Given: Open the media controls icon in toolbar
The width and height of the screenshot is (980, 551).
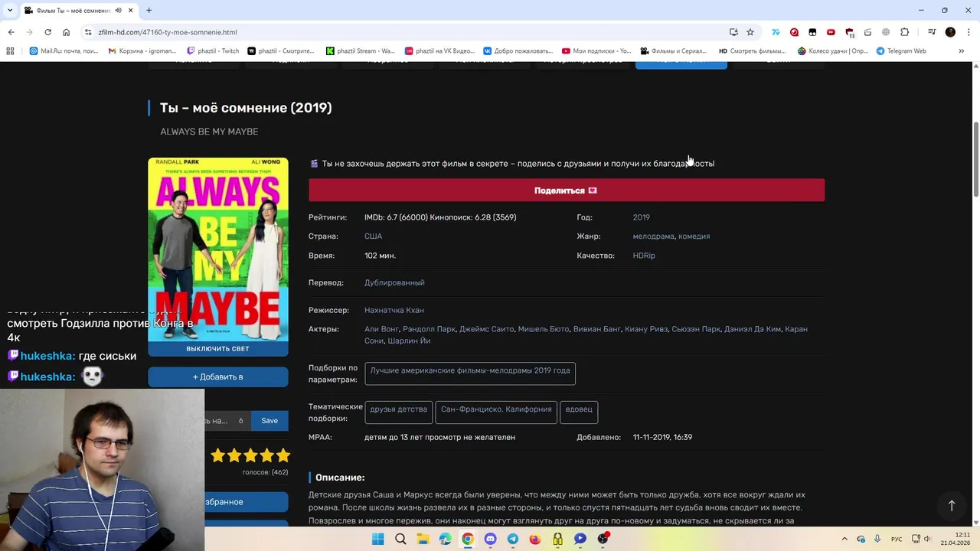Looking at the screenshot, I should click(932, 32).
